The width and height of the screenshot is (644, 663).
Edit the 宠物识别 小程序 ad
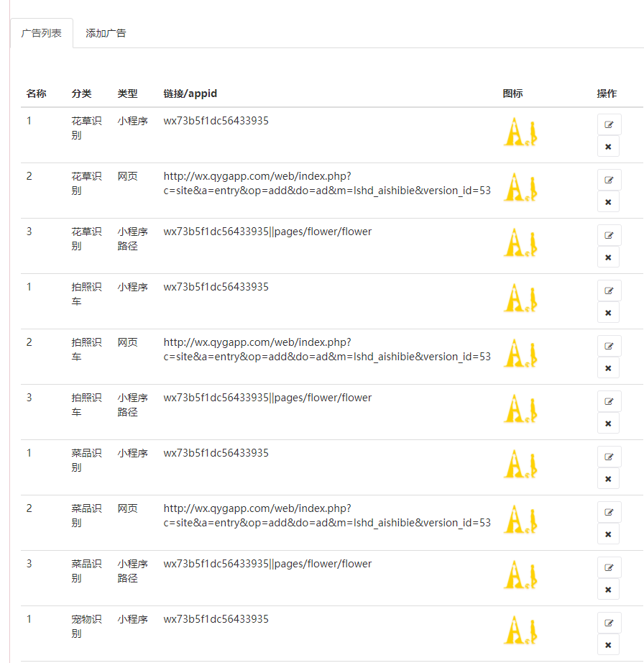(x=609, y=623)
